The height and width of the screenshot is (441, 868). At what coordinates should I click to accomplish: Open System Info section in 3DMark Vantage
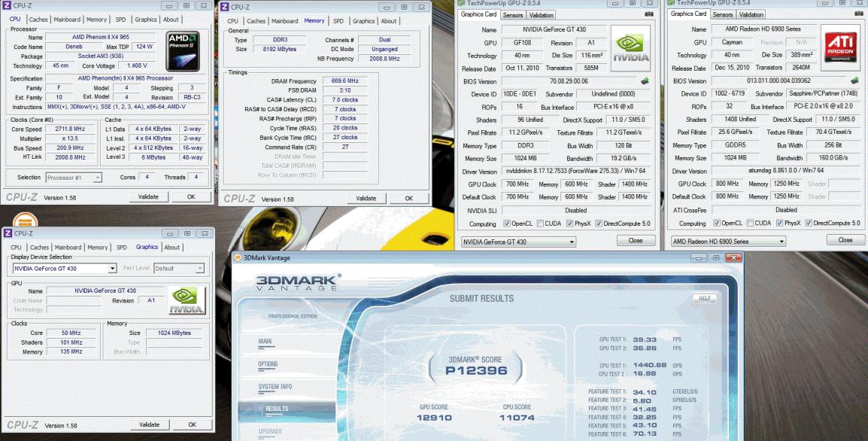click(x=275, y=387)
